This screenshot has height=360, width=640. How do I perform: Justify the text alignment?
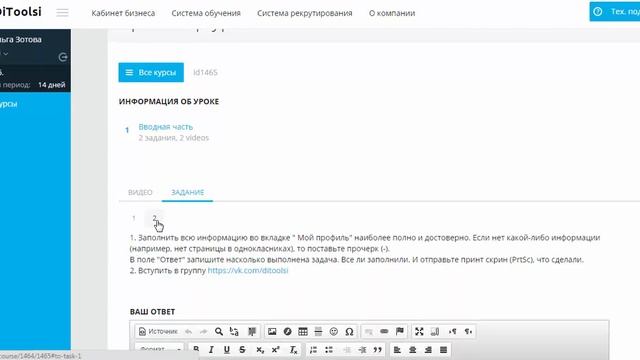tap(443, 350)
